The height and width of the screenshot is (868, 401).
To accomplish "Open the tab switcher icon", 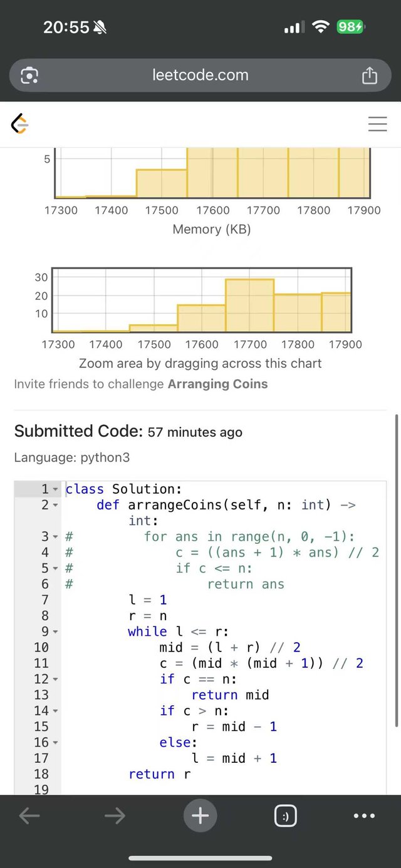I will coord(286,816).
